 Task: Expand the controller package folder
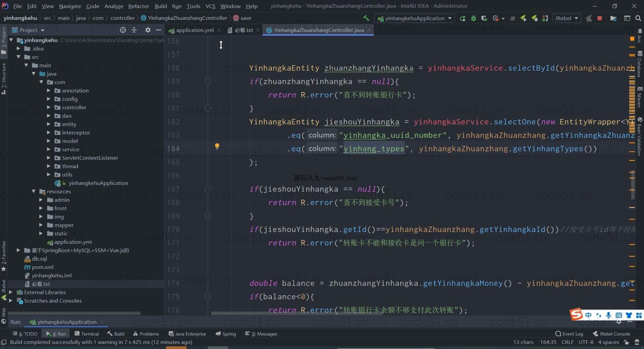click(x=48, y=107)
